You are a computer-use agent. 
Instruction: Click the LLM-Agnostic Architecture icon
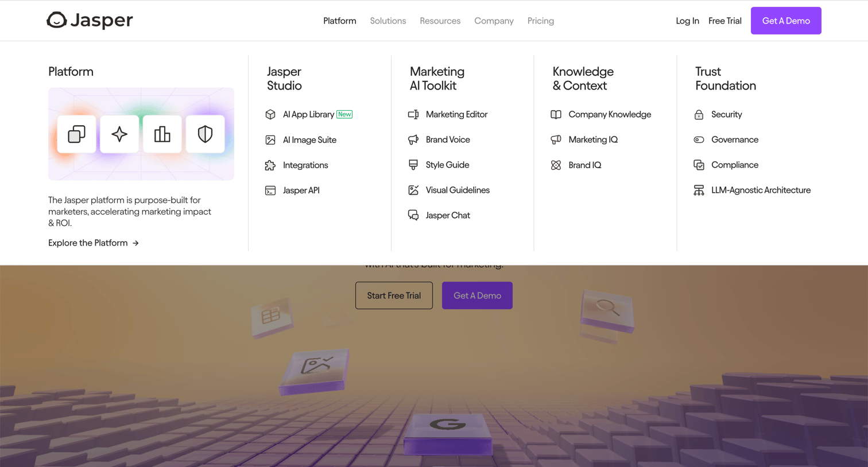[699, 190]
